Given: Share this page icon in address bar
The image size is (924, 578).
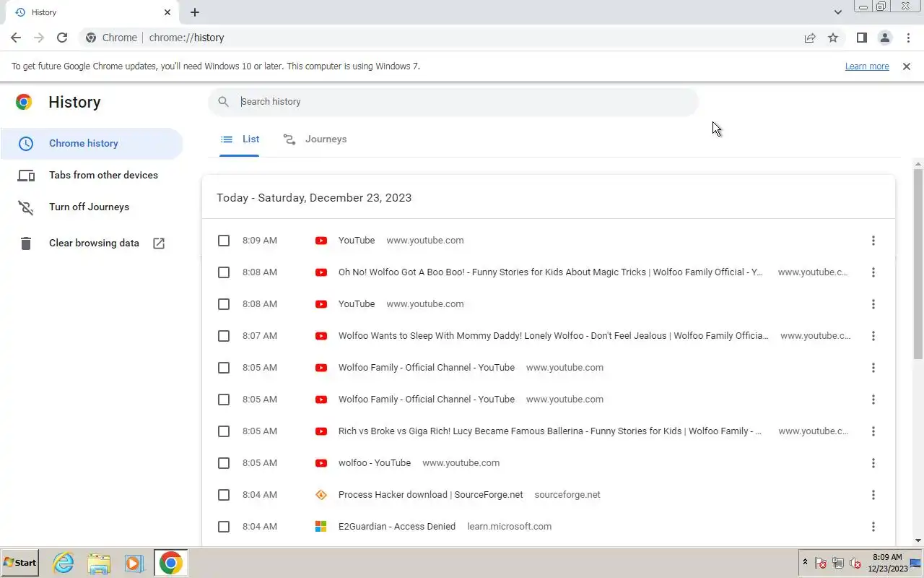Looking at the screenshot, I should click(810, 38).
